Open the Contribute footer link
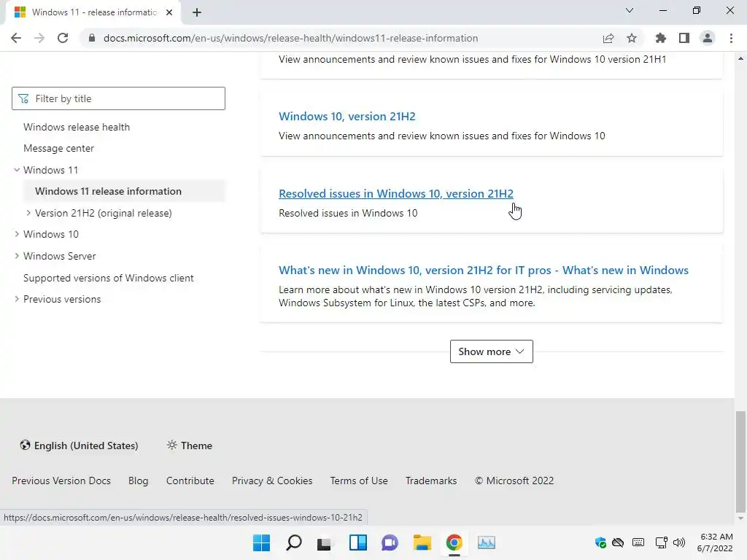Viewport: 747px width, 560px height. (x=190, y=481)
